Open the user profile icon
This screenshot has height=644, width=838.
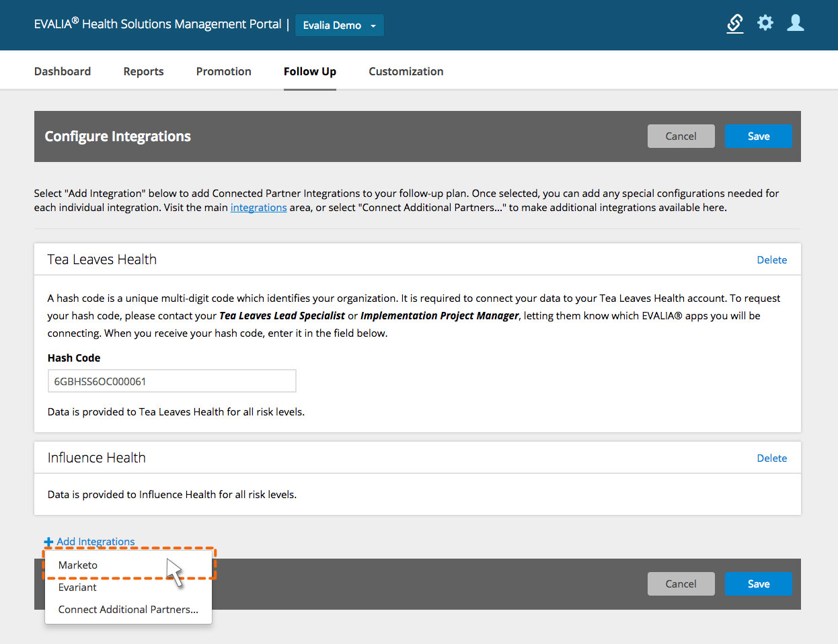796,23
